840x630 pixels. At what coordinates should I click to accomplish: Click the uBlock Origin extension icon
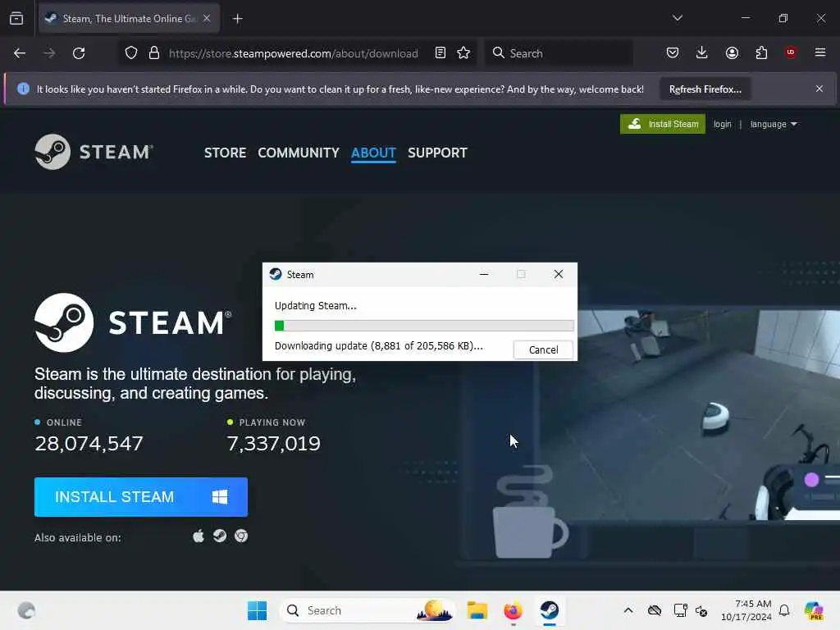pyautogui.click(x=791, y=52)
